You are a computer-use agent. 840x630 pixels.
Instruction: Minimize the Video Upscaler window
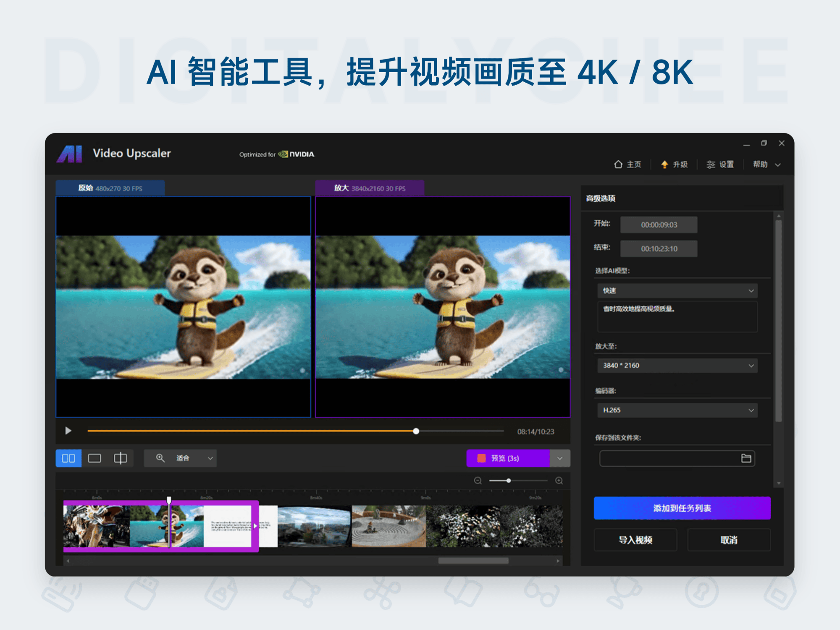coord(746,144)
